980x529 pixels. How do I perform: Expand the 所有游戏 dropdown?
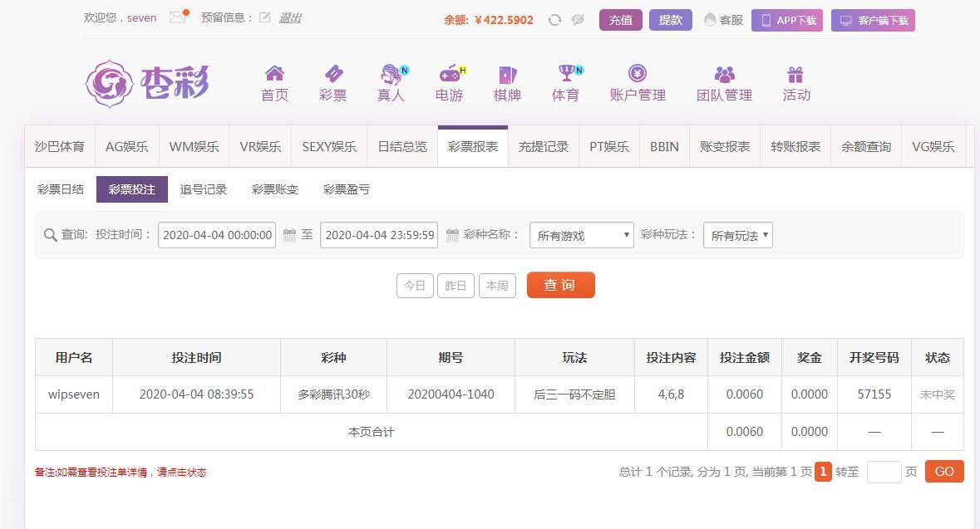point(582,235)
